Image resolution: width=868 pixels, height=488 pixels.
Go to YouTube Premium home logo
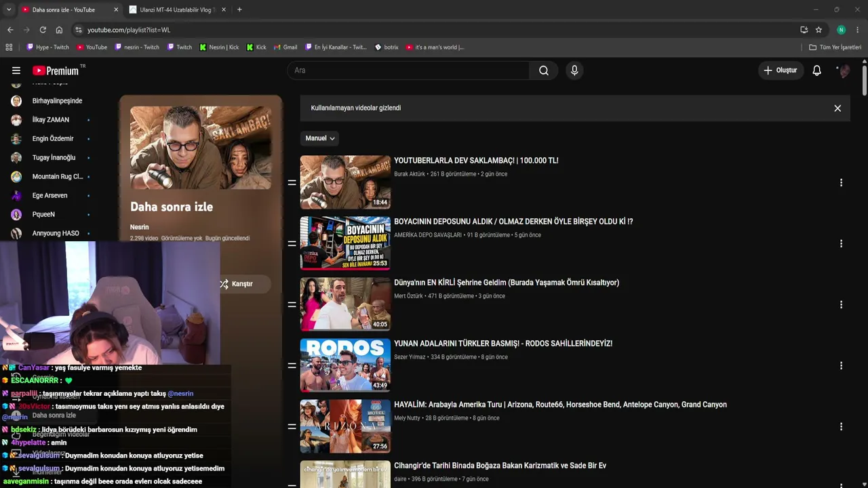tap(56, 70)
